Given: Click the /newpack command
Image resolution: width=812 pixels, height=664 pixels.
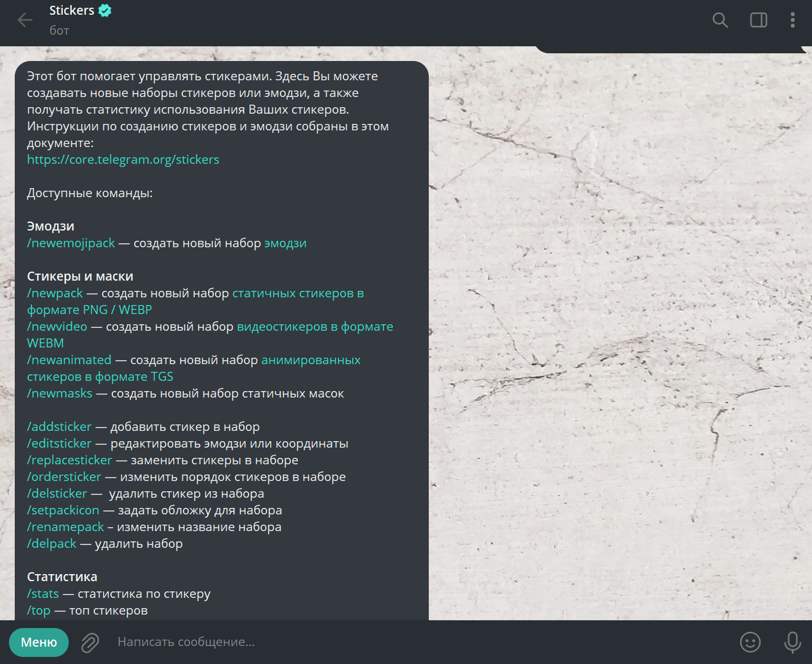Looking at the screenshot, I should pos(55,293).
